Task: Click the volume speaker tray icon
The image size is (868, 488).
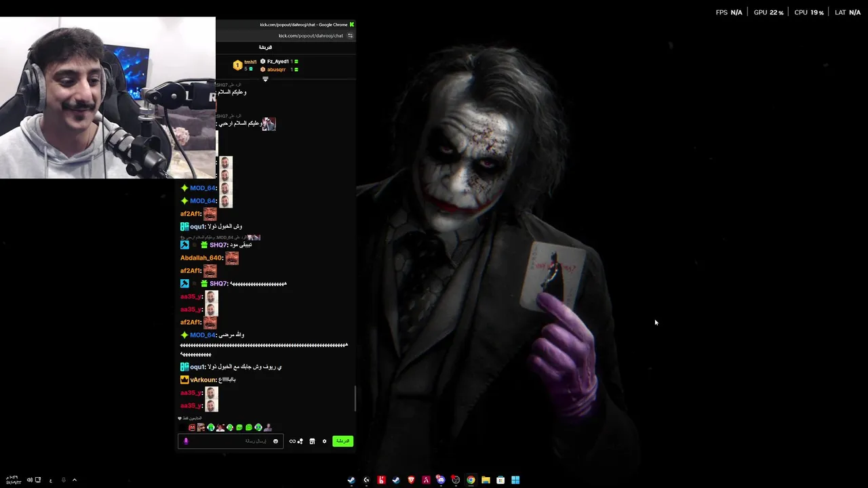Action: 29,480
